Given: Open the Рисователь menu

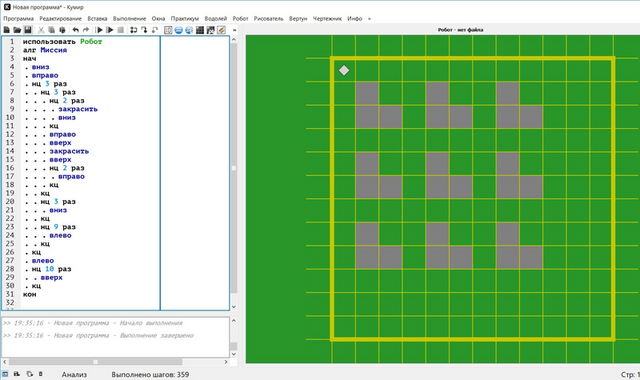Looking at the screenshot, I should click(268, 18).
